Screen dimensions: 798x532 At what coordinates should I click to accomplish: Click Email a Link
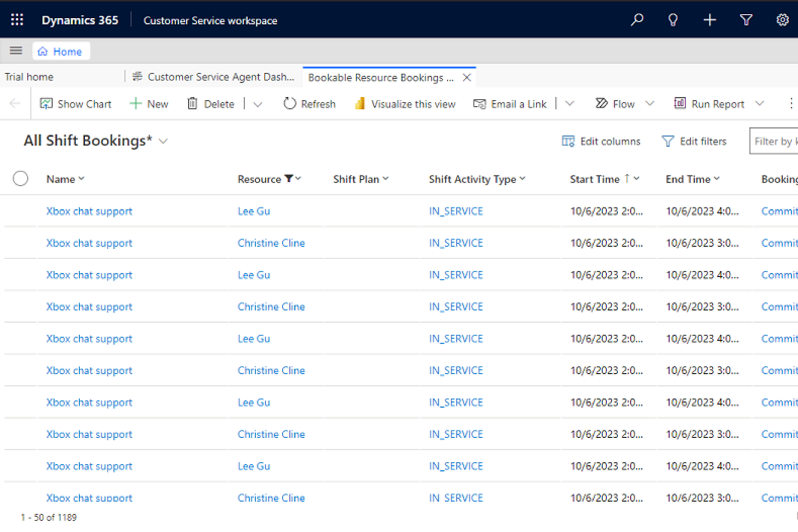pyautogui.click(x=510, y=104)
